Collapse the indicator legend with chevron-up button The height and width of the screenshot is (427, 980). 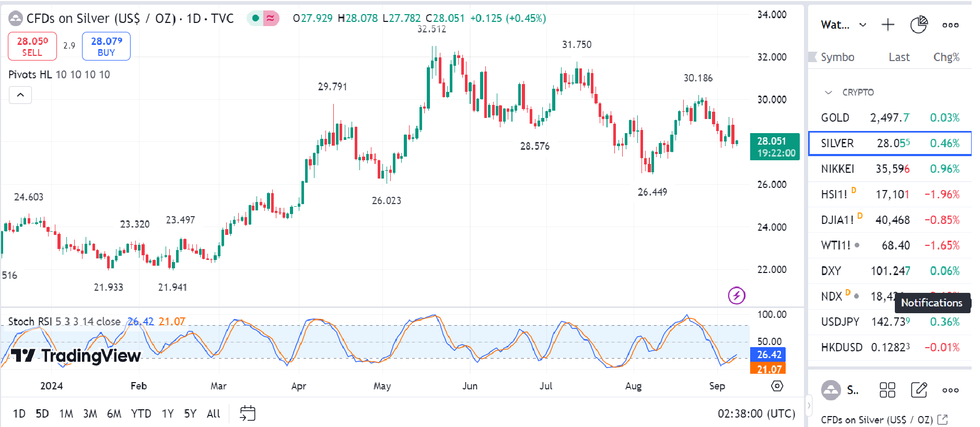(20, 95)
